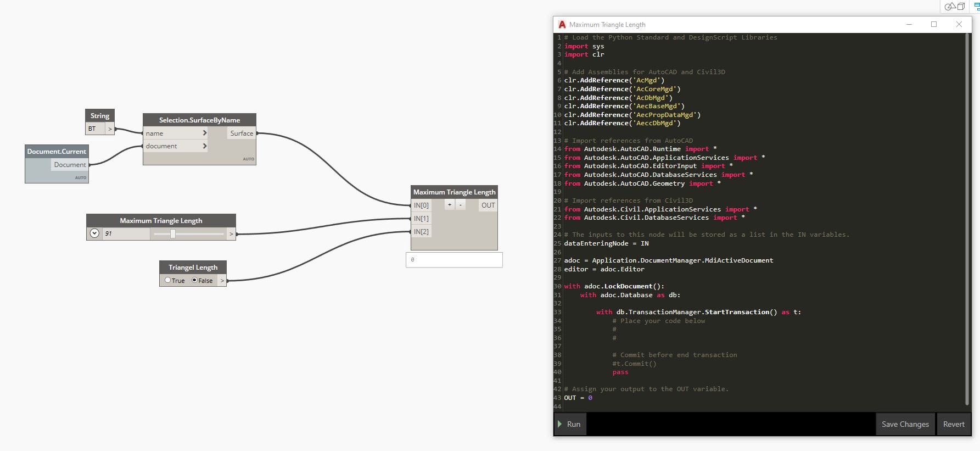Click 'OUT = 0' code line

coord(578,398)
